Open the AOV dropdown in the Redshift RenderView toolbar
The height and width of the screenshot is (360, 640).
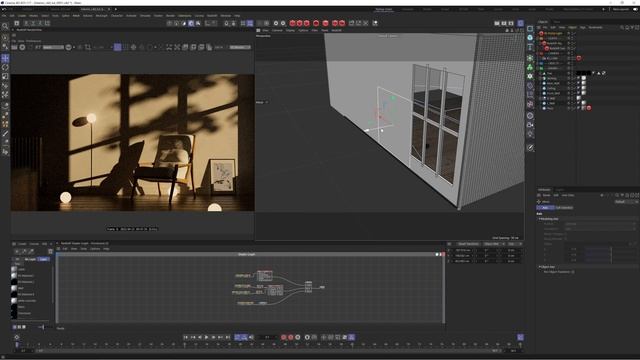point(53,47)
